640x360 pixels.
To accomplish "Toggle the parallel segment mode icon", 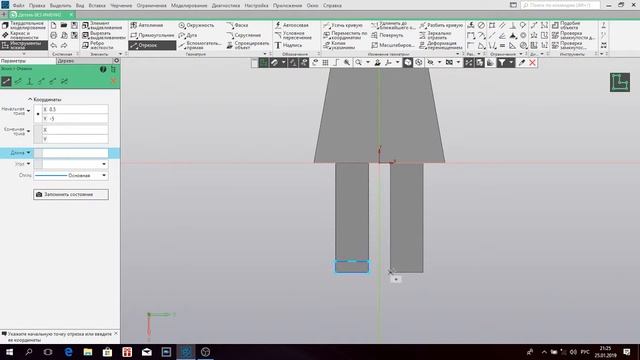I will coord(18,81).
